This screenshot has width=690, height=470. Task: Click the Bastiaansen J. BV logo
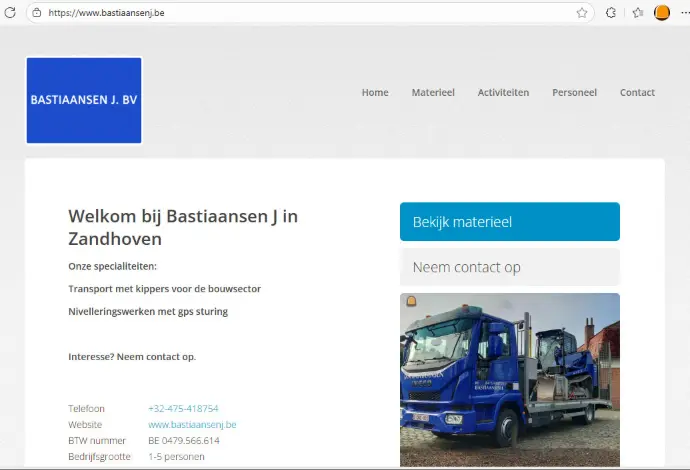[x=84, y=101]
